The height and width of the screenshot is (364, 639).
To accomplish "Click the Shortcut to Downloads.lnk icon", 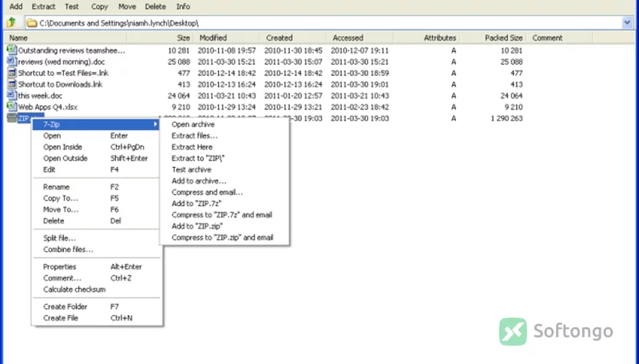I will pos(12,85).
